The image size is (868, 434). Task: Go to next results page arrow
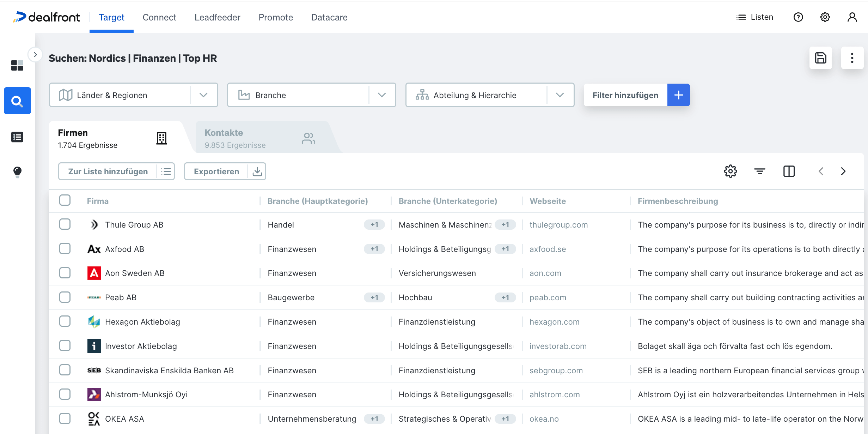pos(843,171)
